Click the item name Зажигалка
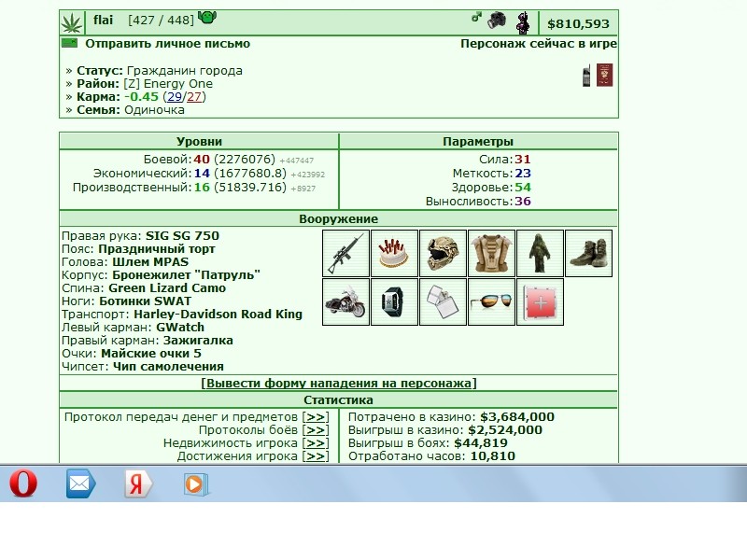The image size is (747, 560). 198,341
